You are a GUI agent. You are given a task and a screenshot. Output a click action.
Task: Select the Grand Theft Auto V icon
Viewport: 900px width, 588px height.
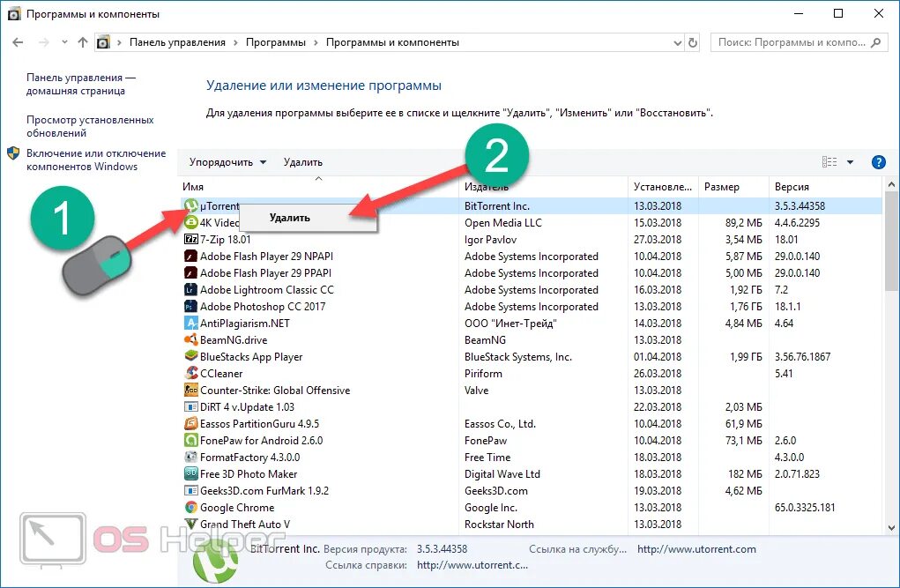click(190, 524)
